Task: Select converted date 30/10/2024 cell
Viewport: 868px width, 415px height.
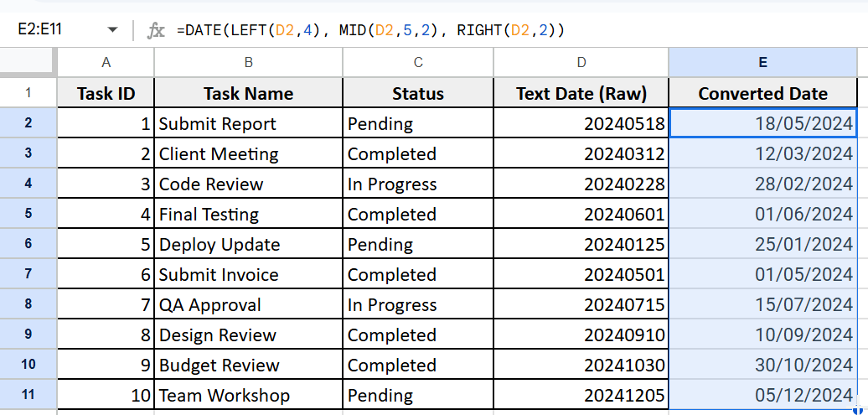Action: (x=762, y=366)
